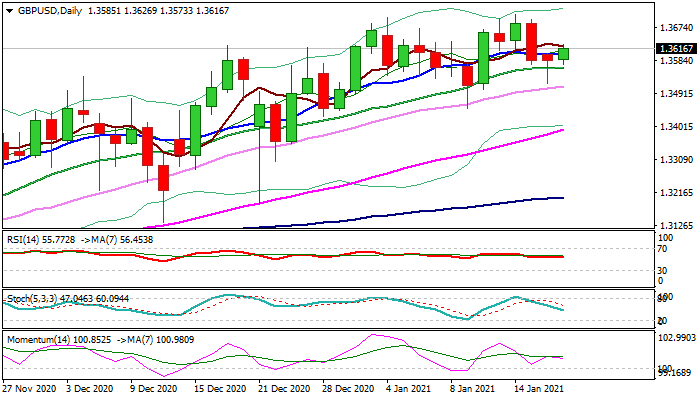Click the 27 Nov 2020 date label
Screen dimensions: 700x400
click(31, 388)
